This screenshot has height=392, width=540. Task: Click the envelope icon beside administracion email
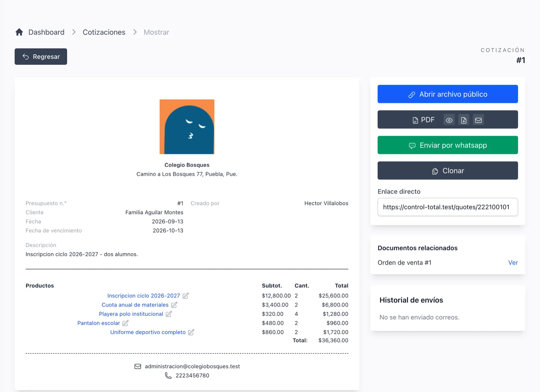[x=138, y=366]
